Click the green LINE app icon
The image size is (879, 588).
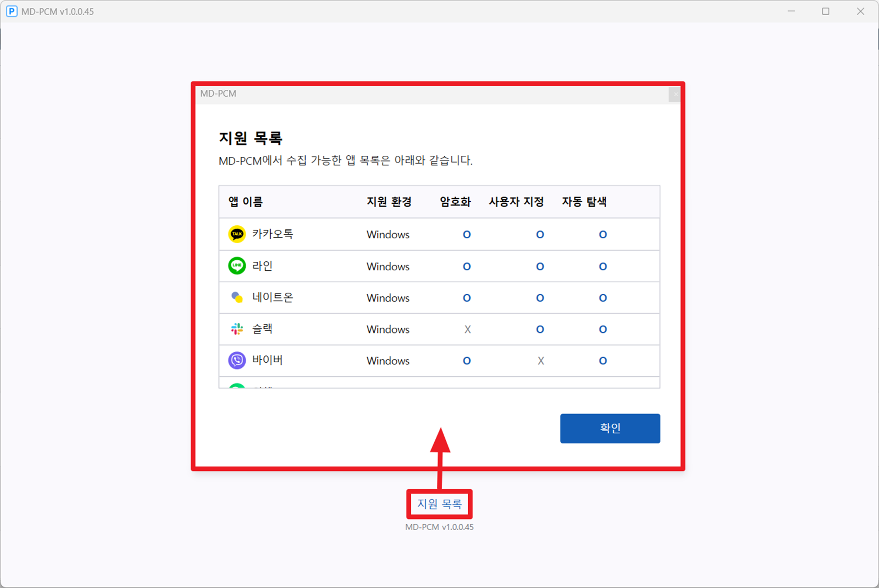pos(237,266)
